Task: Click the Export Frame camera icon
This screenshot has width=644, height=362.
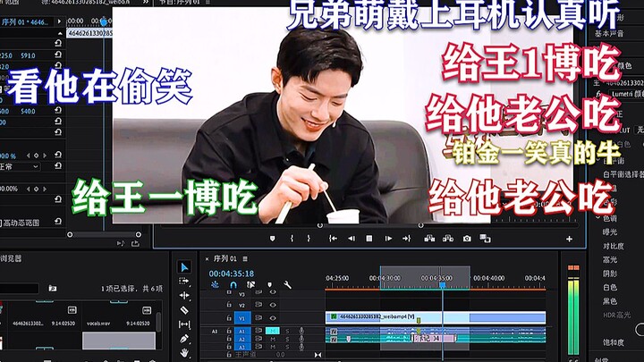Action: [467, 239]
